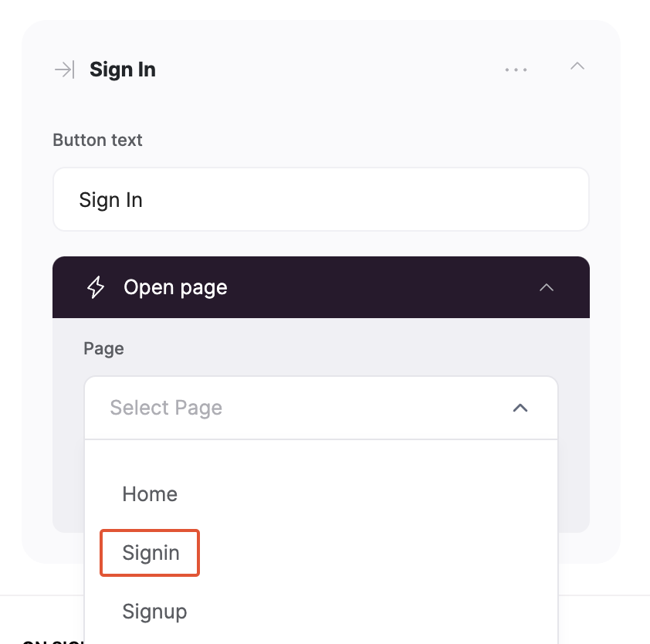Collapse the Open page action section
This screenshot has width=650, height=644.
click(x=547, y=287)
